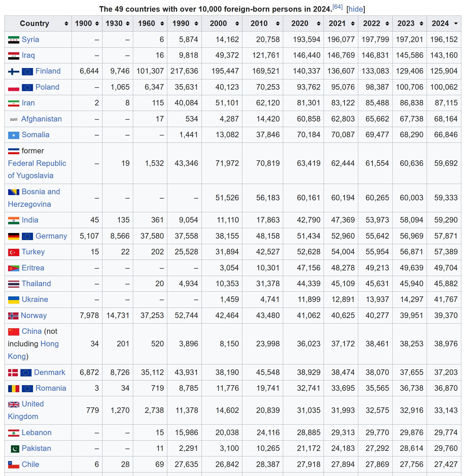Sort table by 2021 column
The height and width of the screenshot is (476, 466).
tap(341, 24)
